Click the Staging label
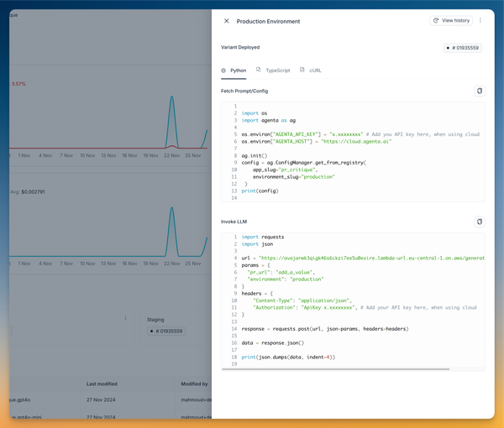 pyautogui.click(x=155, y=320)
